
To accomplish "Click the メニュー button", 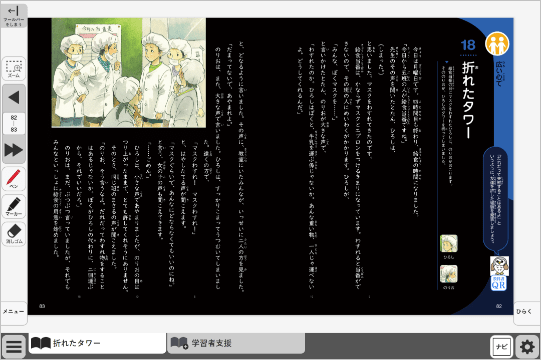I will (14, 312).
